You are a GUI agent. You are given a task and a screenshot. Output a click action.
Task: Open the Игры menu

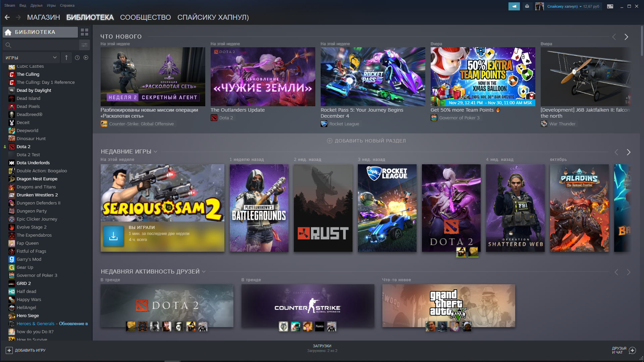click(x=51, y=5)
